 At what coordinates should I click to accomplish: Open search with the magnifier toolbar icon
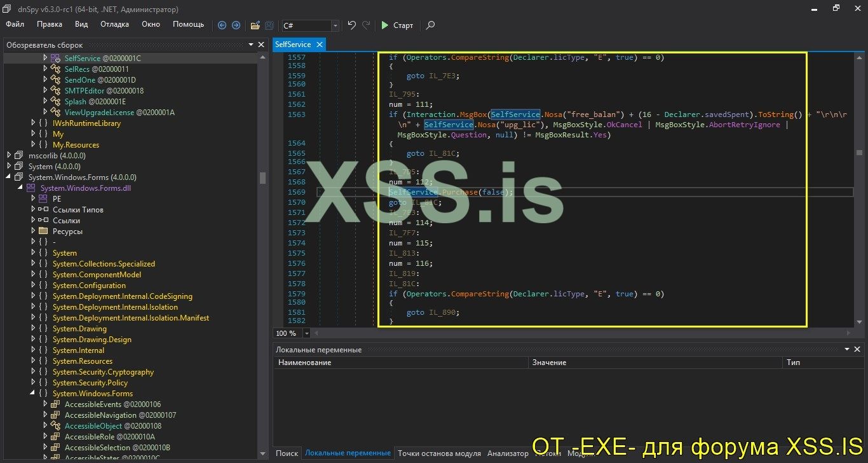tap(431, 25)
